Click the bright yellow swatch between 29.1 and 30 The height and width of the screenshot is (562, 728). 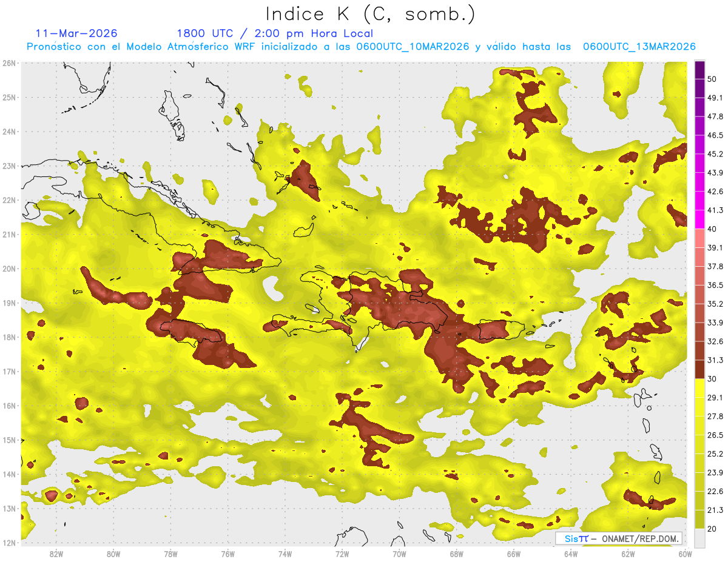pos(699,389)
